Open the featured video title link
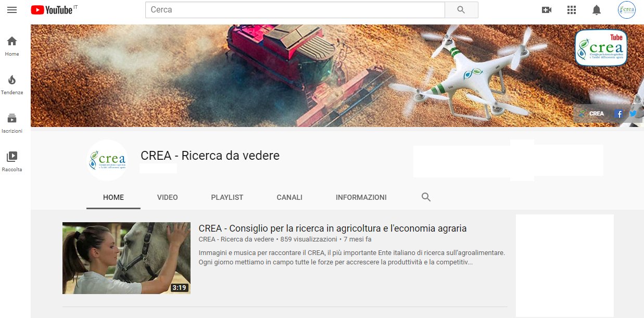644x318 pixels. [332, 228]
